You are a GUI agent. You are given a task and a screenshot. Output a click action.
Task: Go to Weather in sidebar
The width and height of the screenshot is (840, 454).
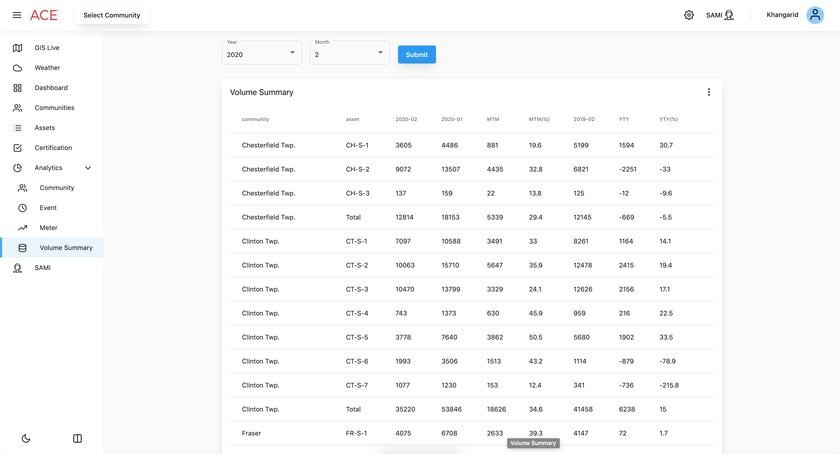click(47, 68)
